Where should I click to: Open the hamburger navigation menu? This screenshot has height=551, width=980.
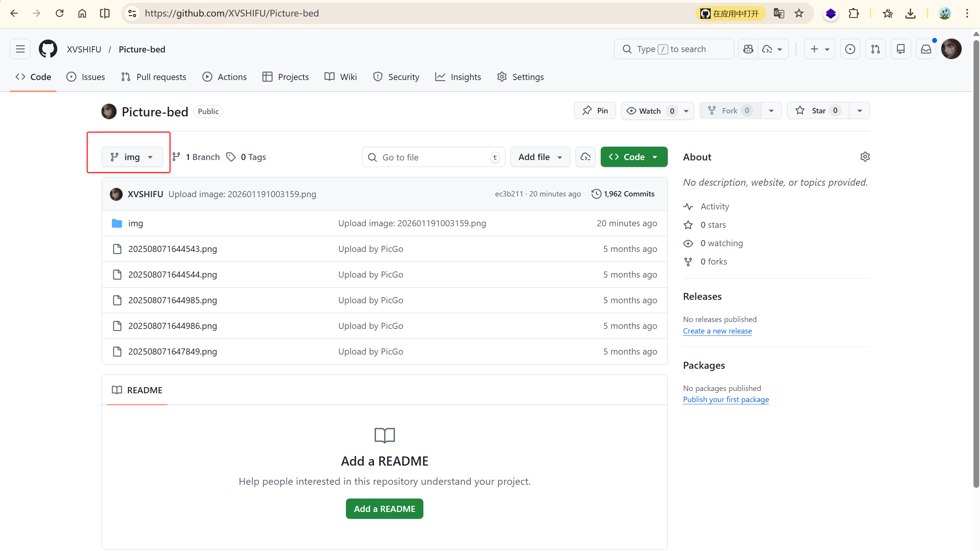20,49
